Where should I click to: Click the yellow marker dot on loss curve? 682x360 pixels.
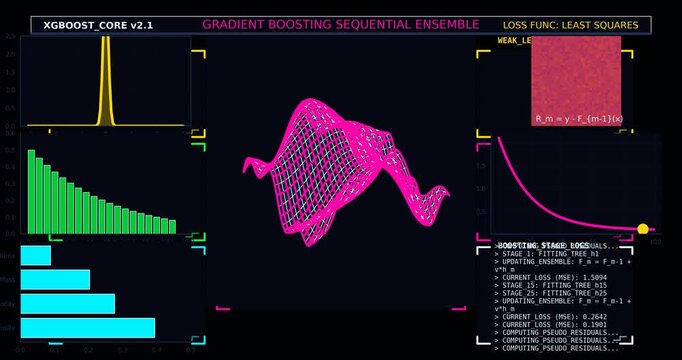point(642,229)
